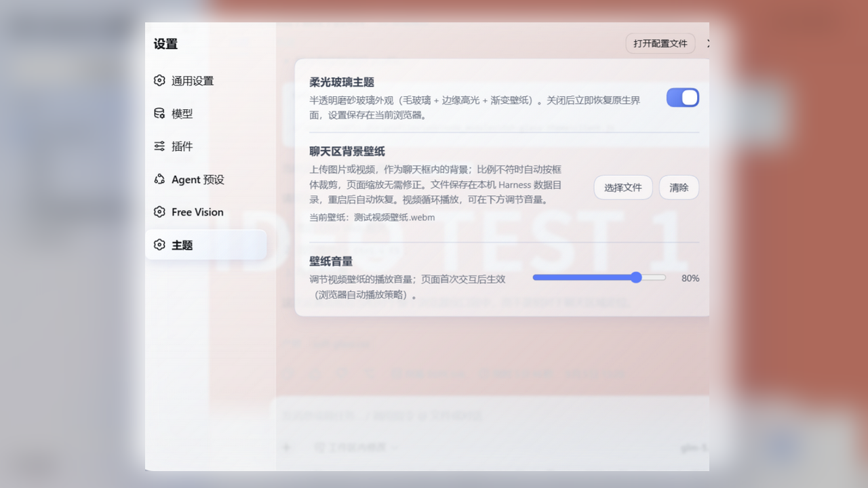This screenshot has height=488, width=868.
Task: Click the 主题 gear icon
Action: tap(159, 245)
